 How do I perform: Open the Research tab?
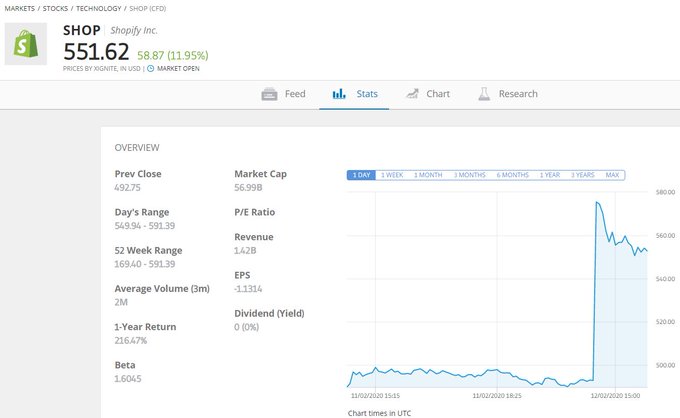tap(507, 94)
